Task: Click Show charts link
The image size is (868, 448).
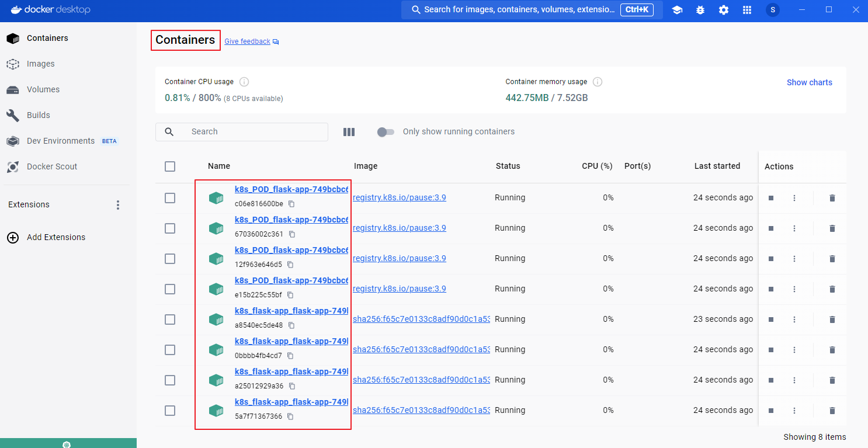Action: pos(809,82)
